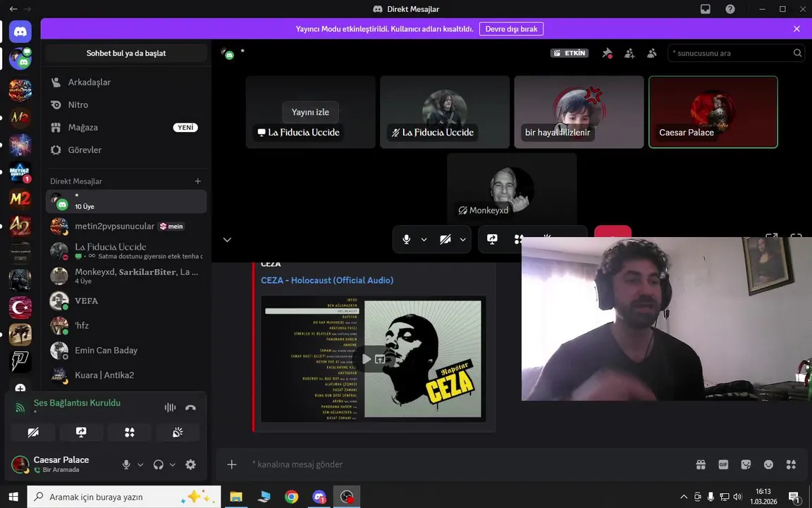The height and width of the screenshot is (508, 812).
Task: Turn on camera in the call control bar
Action: coord(445,239)
